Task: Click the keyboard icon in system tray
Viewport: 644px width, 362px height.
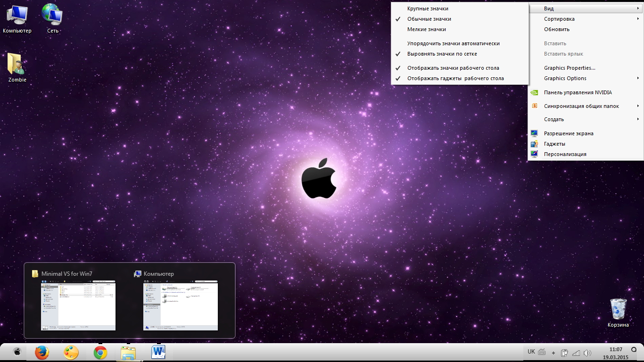Action: [542, 352]
